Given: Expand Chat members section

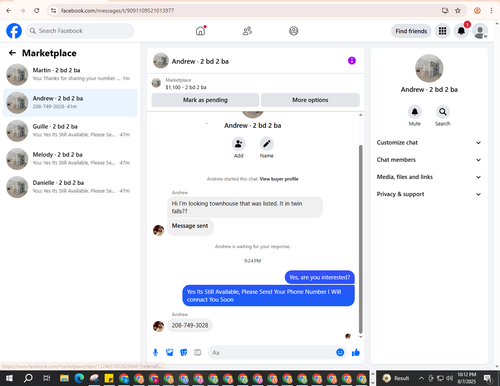Looking at the screenshot, I should (x=429, y=160).
